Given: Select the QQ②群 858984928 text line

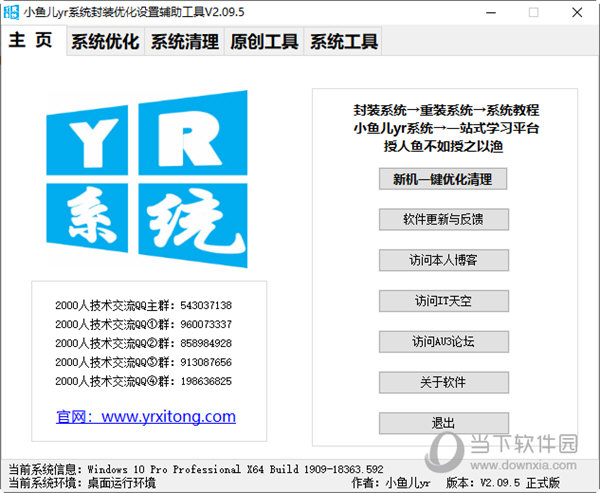Looking at the screenshot, I should [x=143, y=343].
